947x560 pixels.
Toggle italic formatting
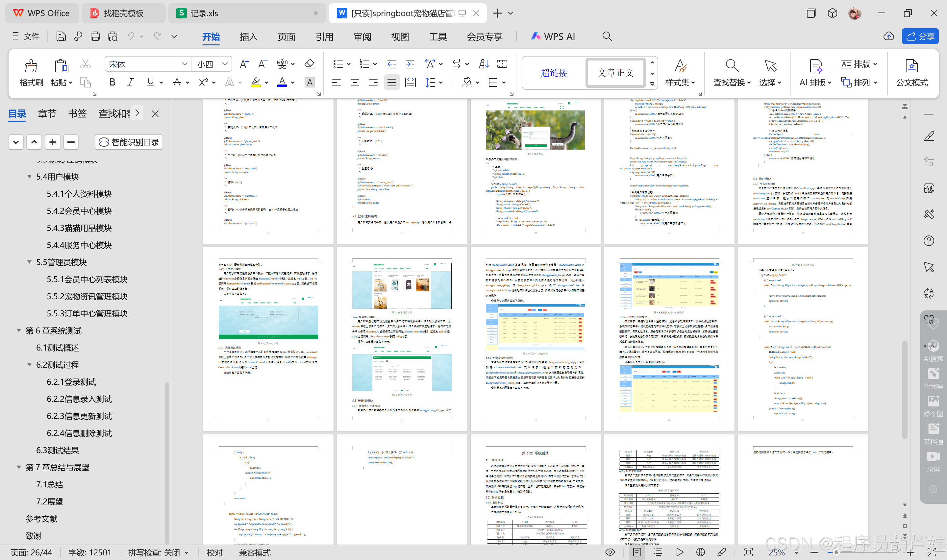click(x=131, y=82)
